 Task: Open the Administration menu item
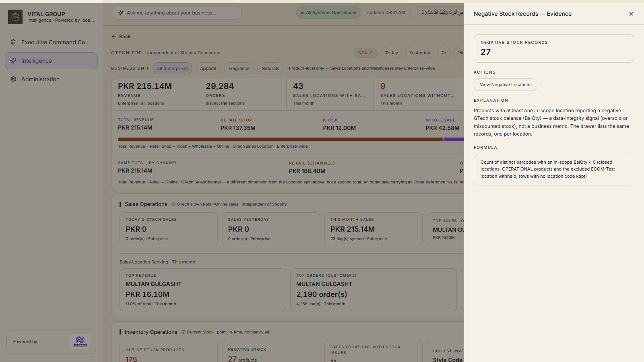51,79
